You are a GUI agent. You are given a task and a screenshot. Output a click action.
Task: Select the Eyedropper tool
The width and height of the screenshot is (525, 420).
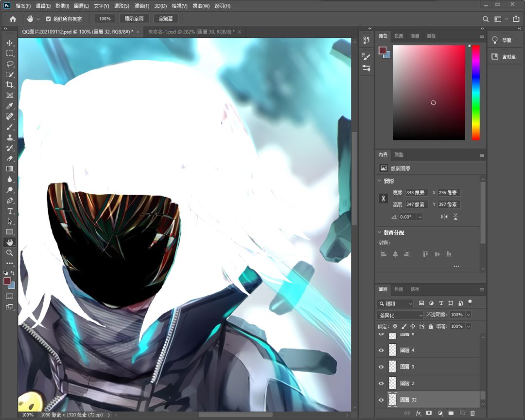[x=10, y=106]
